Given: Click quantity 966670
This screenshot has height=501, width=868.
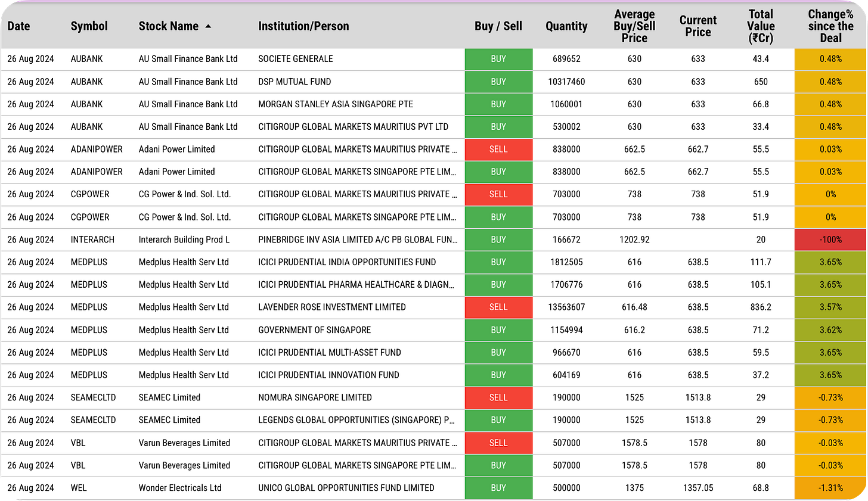Looking at the screenshot, I should (x=566, y=352).
